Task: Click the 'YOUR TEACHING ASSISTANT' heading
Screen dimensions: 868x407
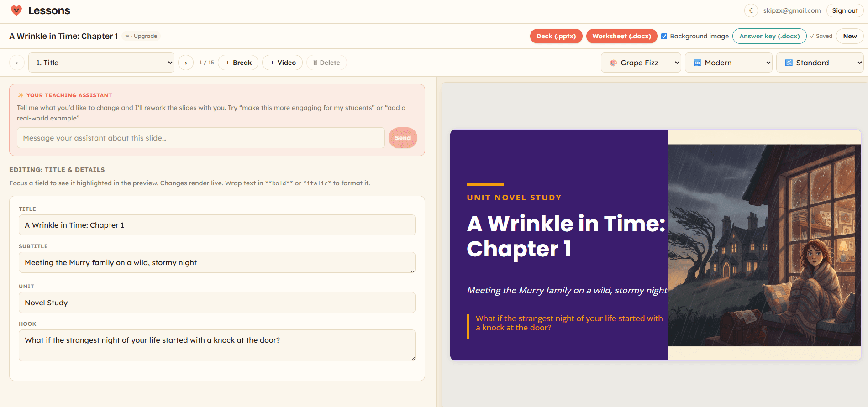Action: click(x=69, y=95)
